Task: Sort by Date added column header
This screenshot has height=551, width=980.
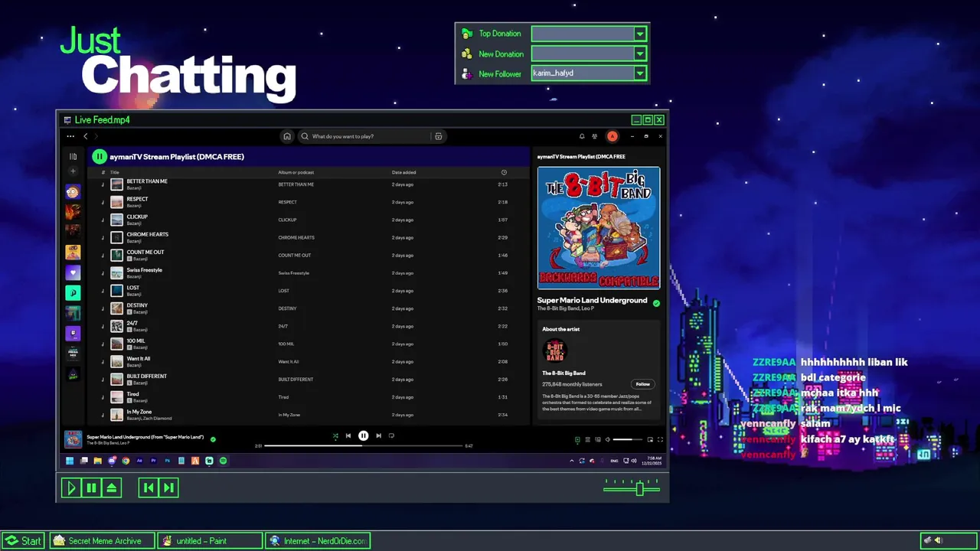Action: pos(403,172)
